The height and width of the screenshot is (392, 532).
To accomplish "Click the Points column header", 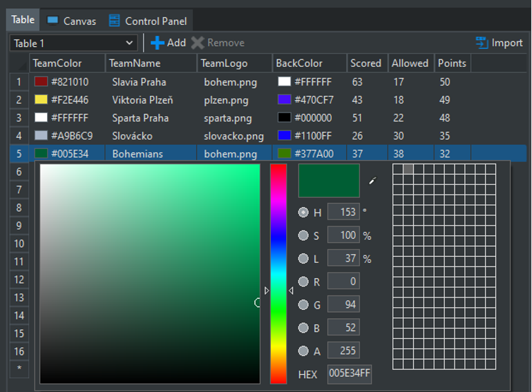I will coord(452,63).
